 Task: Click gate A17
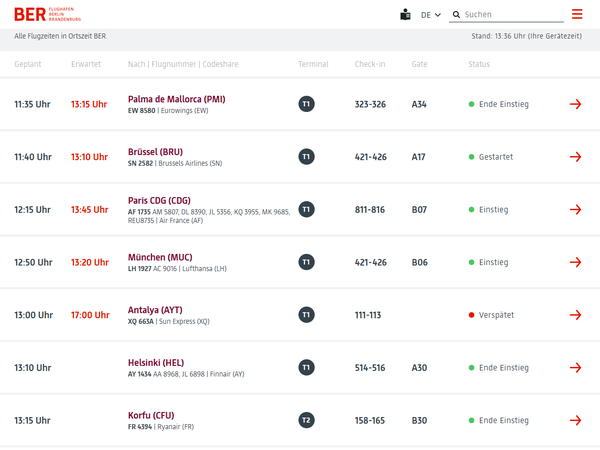tap(419, 157)
